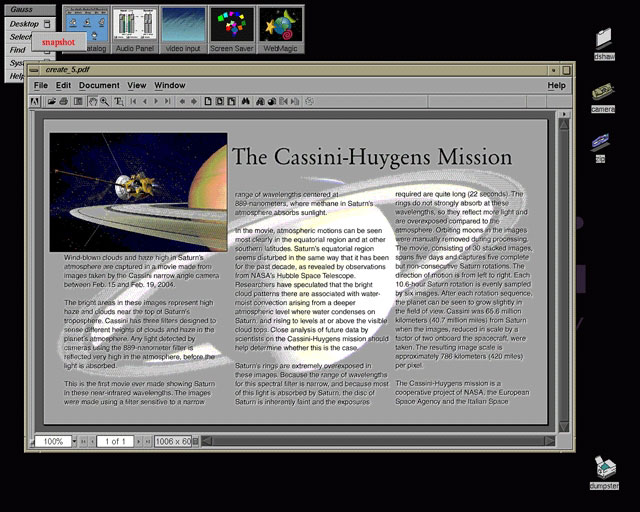Click the dimmed web toolbar icon
The height and width of the screenshot is (512, 640).
[x=309, y=101]
